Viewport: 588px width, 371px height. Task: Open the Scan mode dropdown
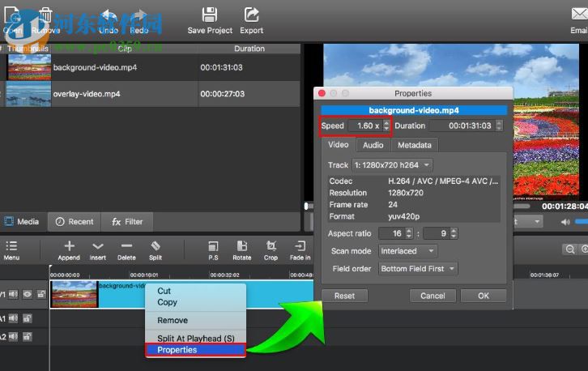(x=407, y=251)
